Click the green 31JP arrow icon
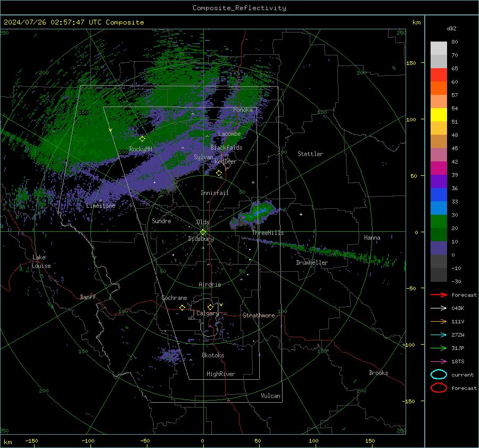Viewport: 479px width, 448px height. tap(439, 348)
